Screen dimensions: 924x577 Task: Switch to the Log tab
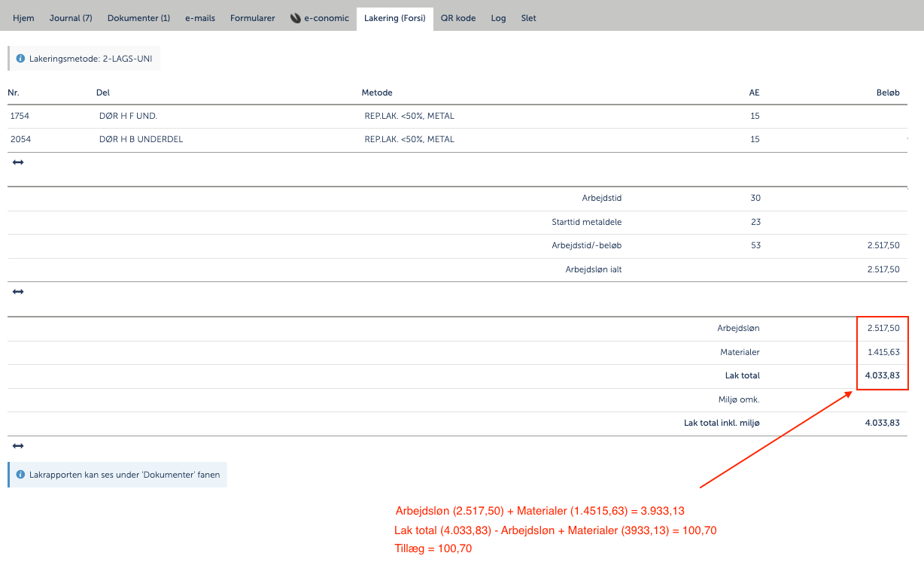point(498,18)
